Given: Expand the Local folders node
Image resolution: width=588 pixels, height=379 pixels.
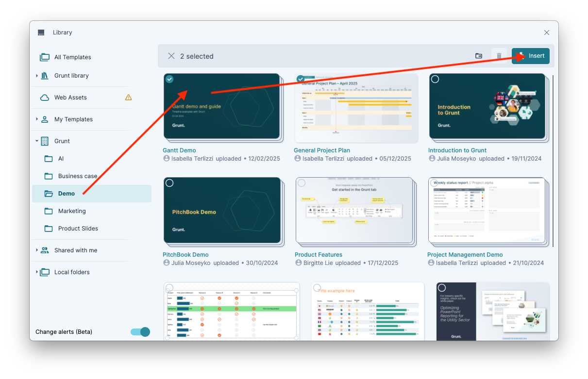Looking at the screenshot, I should click(x=37, y=272).
